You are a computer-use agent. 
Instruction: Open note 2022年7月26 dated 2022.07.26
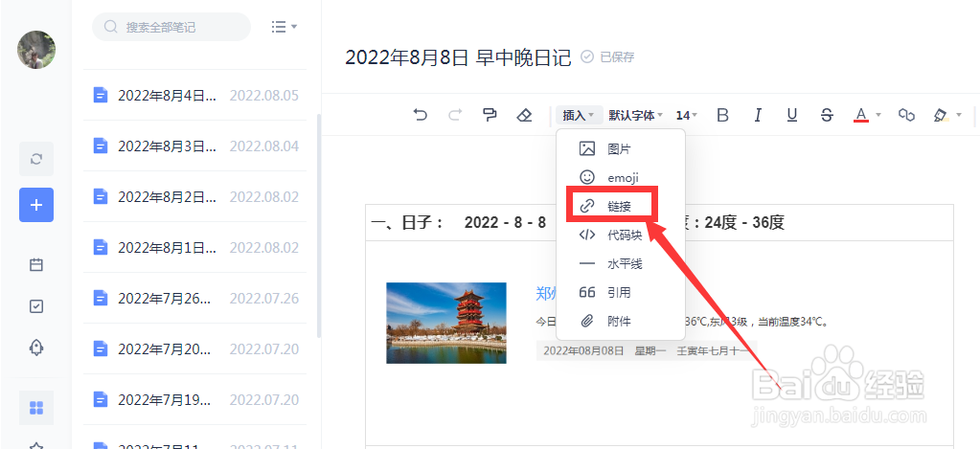[195, 299]
